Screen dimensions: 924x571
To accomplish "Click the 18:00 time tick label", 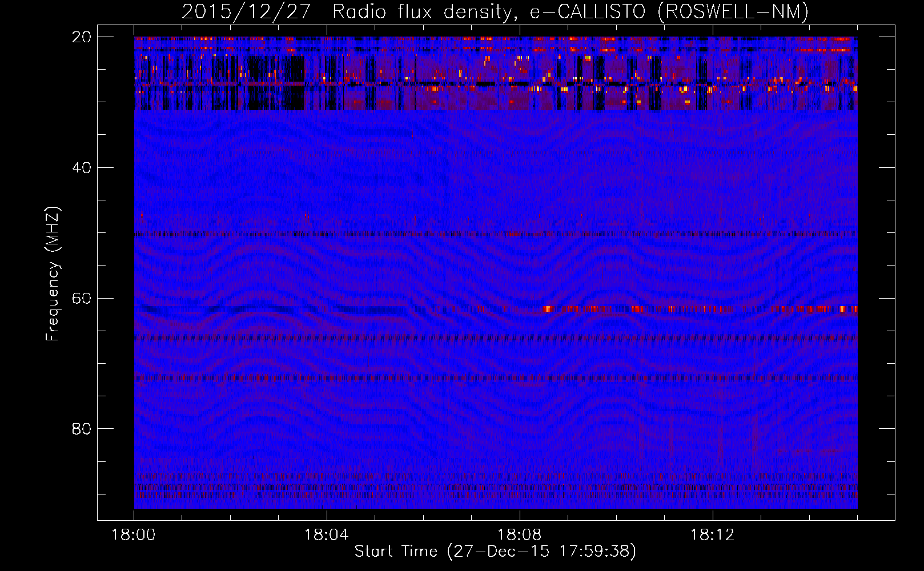I will coord(134,535).
